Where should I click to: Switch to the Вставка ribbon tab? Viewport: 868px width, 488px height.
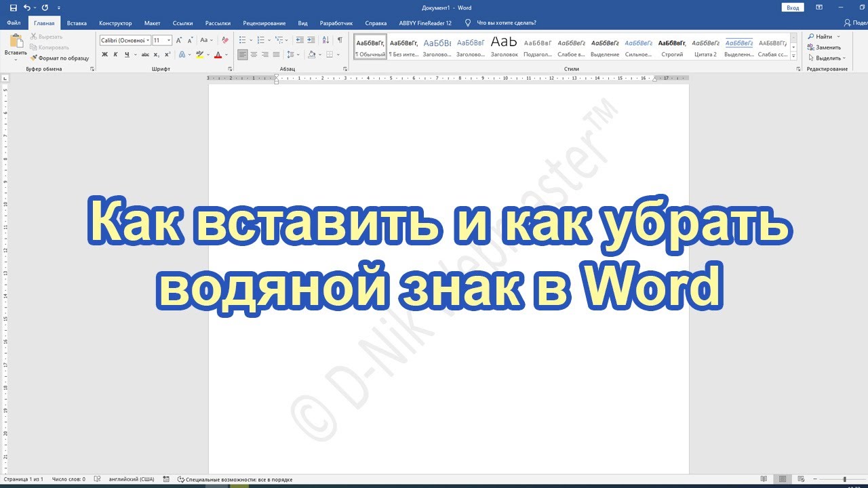[x=77, y=23]
